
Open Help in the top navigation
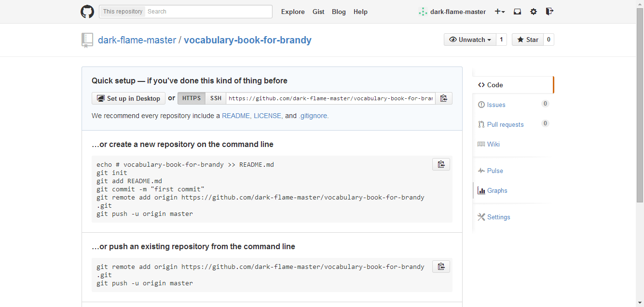[x=360, y=12]
